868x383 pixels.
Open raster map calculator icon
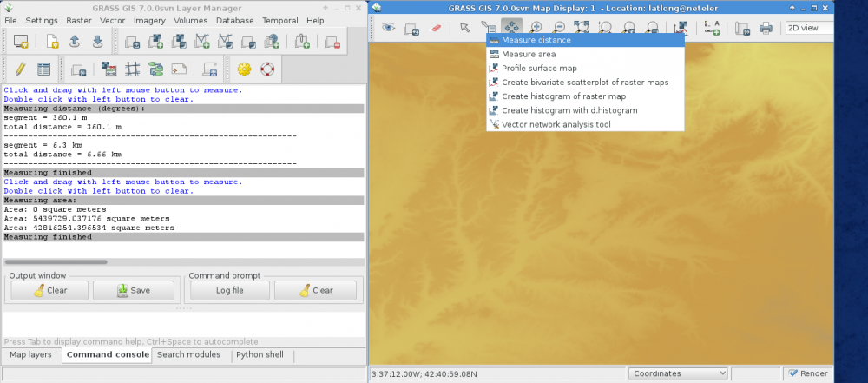[109, 69]
